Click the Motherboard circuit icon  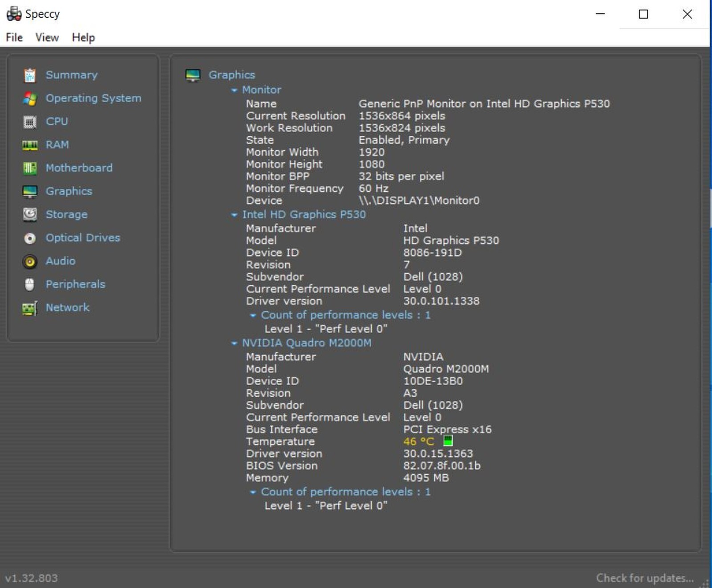30,168
